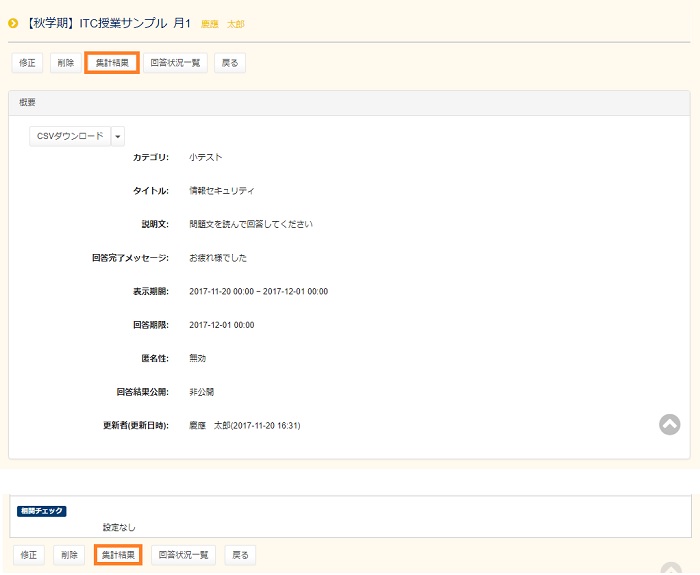This screenshot has width=700, height=575.
Task: Click the 概要 panel header
Action: click(349, 102)
